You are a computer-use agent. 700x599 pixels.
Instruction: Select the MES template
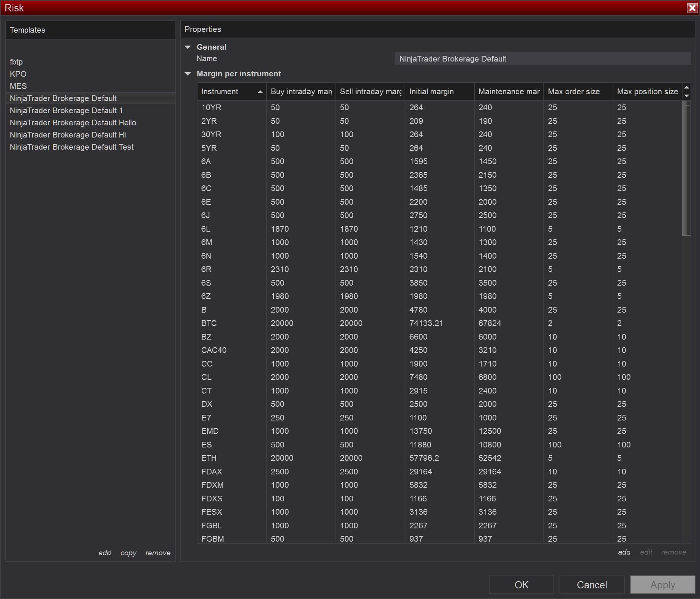(x=91, y=86)
